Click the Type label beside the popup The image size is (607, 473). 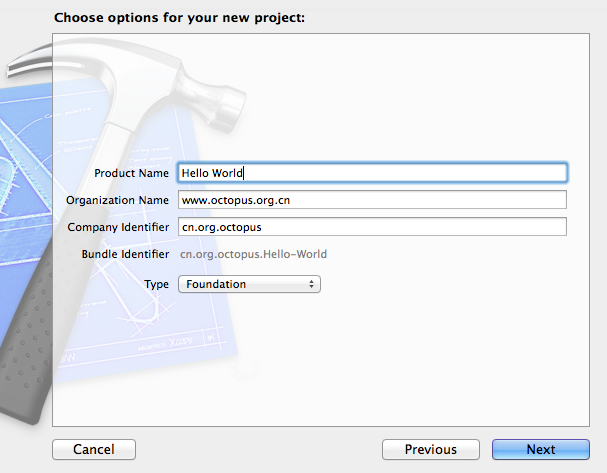coord(156,284)
